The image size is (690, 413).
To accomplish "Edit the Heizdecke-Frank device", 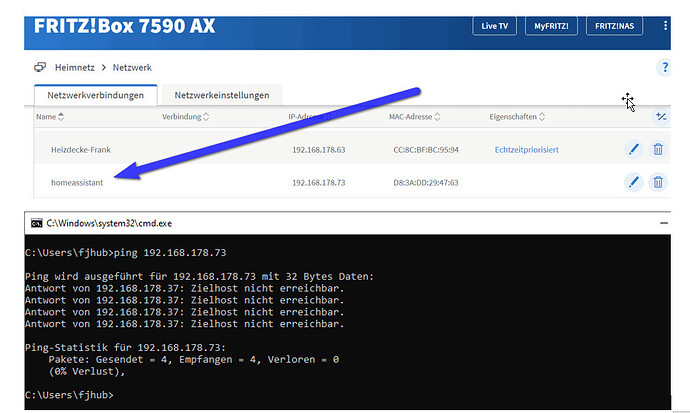I will pos(633,149).
